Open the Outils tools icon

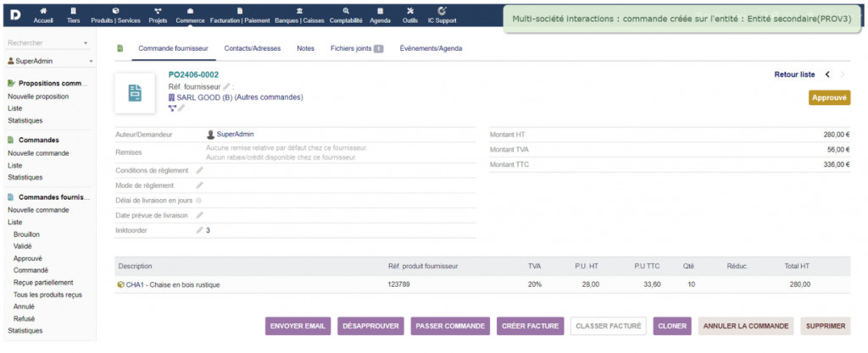tap(410, 11)
